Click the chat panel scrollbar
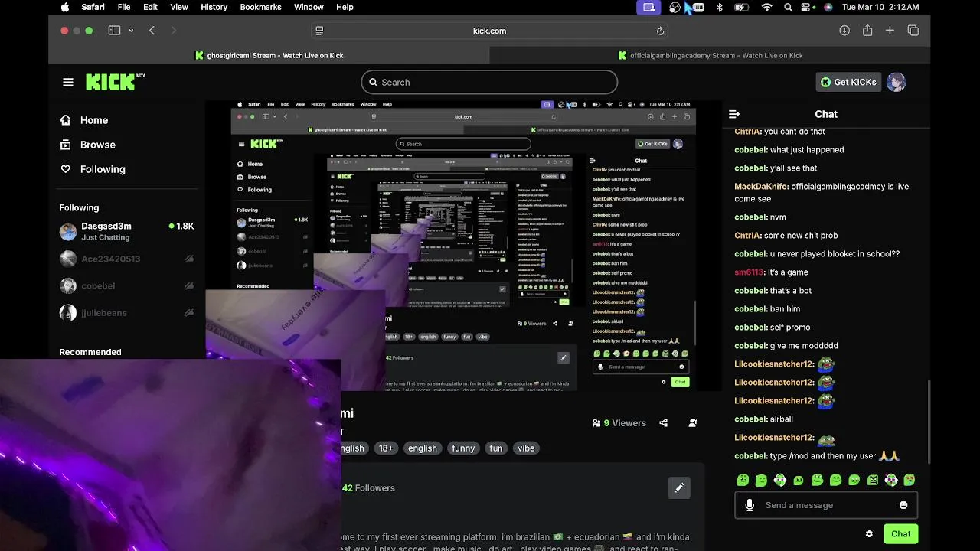 929,422
